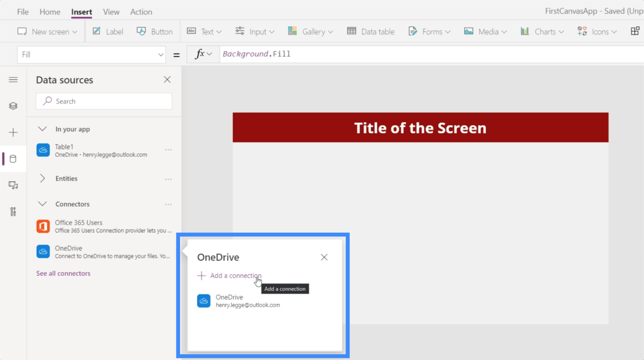The image size is (644, 360).
Task: Open the Charts dropdown
Action: tap(542, 31)
